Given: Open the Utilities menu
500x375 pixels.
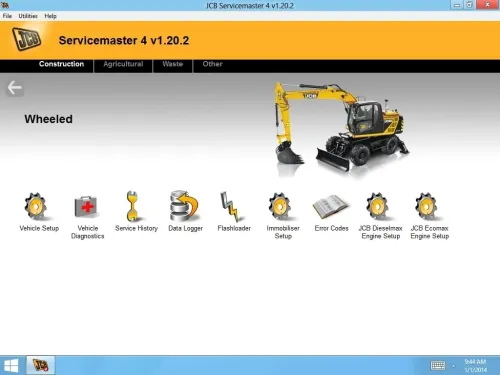Looking at the screenshot, I should 28,16.
